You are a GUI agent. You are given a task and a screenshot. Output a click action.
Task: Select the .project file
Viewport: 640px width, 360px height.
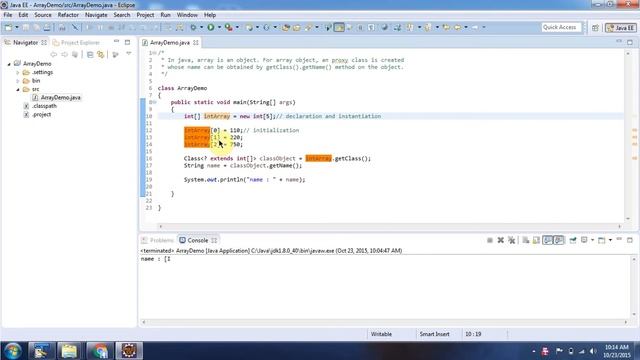coord(41,115)
